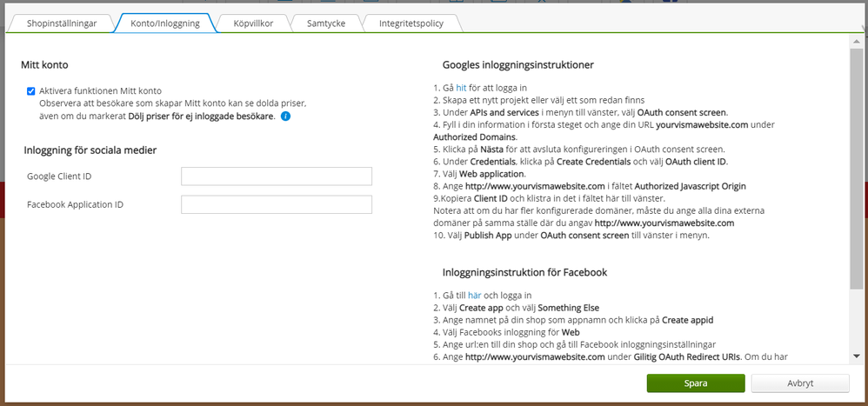Click the Mitt konto section heading
Viewport: 868px width, 406px height.
click(44, 64)
